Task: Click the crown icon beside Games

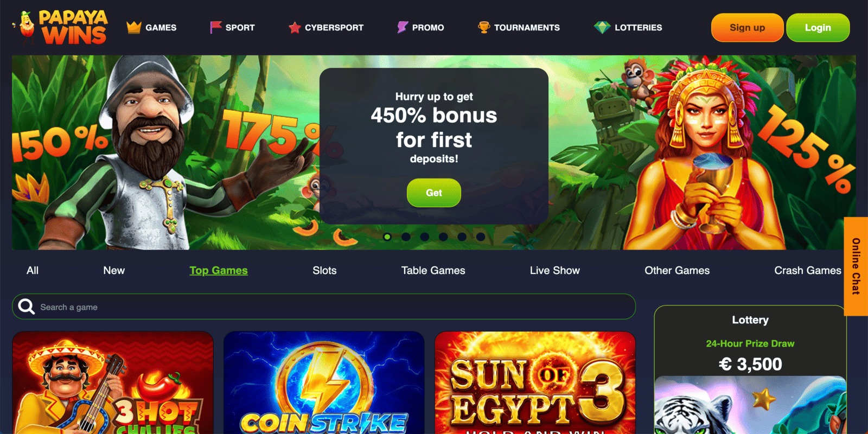Action: [x=134, y=27]
